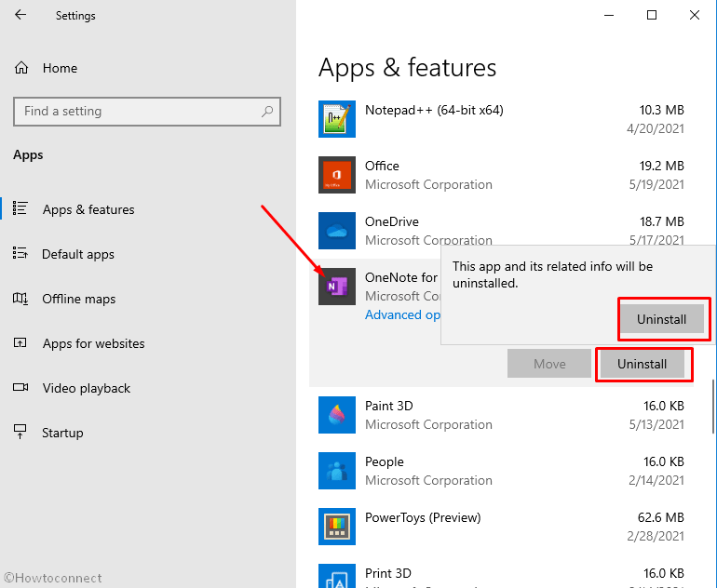717x588 pixels.
Task: Click the 62.6 MB size value
Action: [x=661, y=517]
